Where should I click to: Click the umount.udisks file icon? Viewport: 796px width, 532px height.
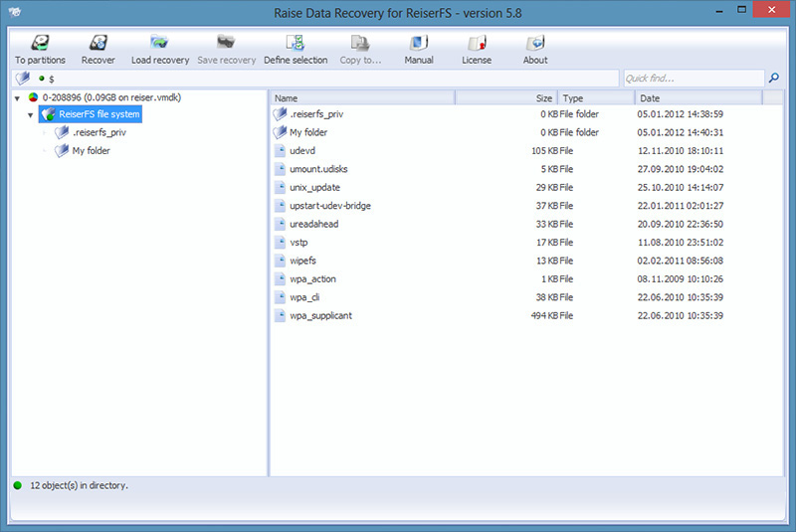click(x=280, y=169)
